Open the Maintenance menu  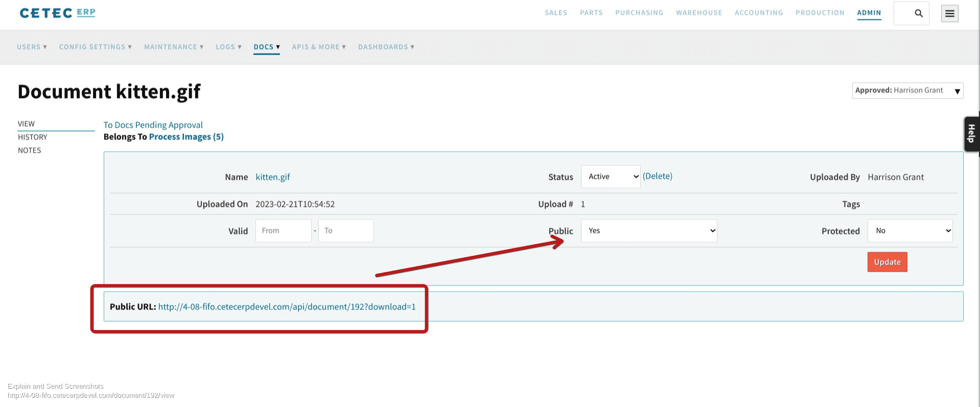coord(174,47)
